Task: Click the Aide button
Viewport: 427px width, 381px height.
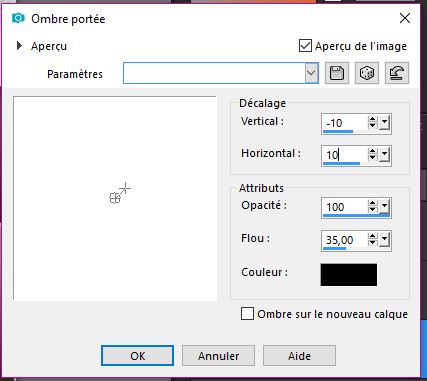Action: (x=299, y=356)
